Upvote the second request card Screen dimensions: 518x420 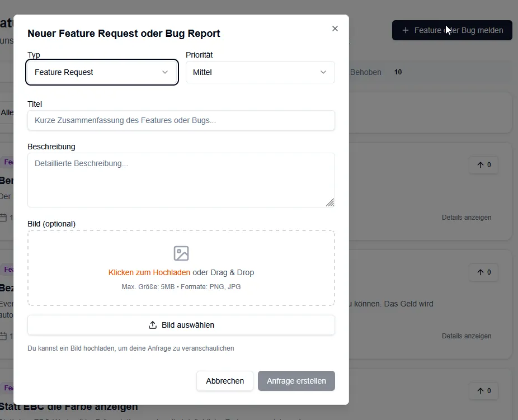click(483, 272)
